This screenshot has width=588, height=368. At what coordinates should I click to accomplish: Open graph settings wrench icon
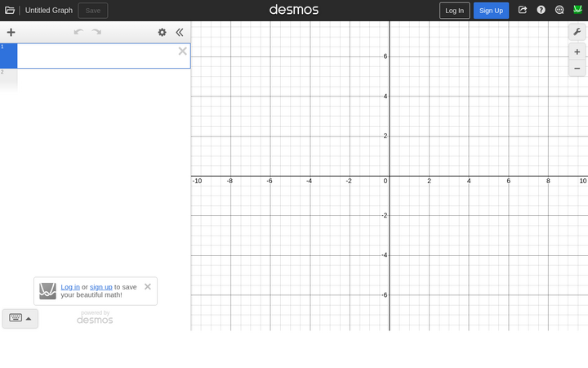pyautogui.click(x=577, y=32)
